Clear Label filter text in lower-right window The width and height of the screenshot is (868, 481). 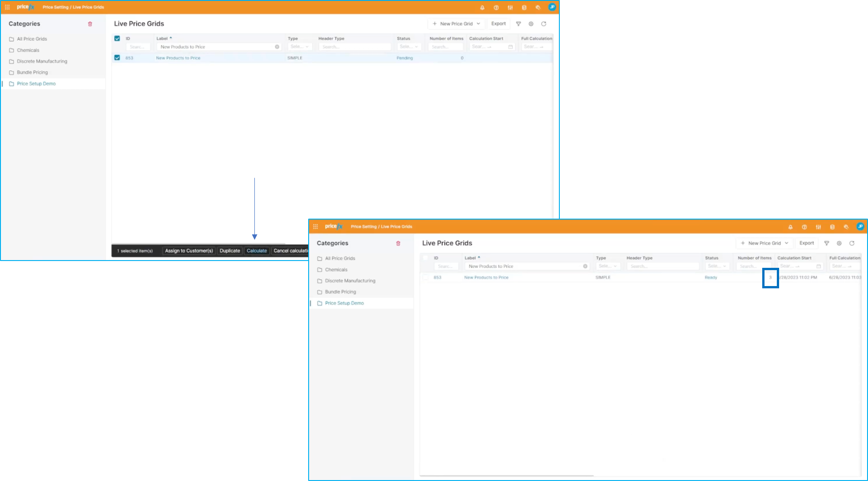585,266
